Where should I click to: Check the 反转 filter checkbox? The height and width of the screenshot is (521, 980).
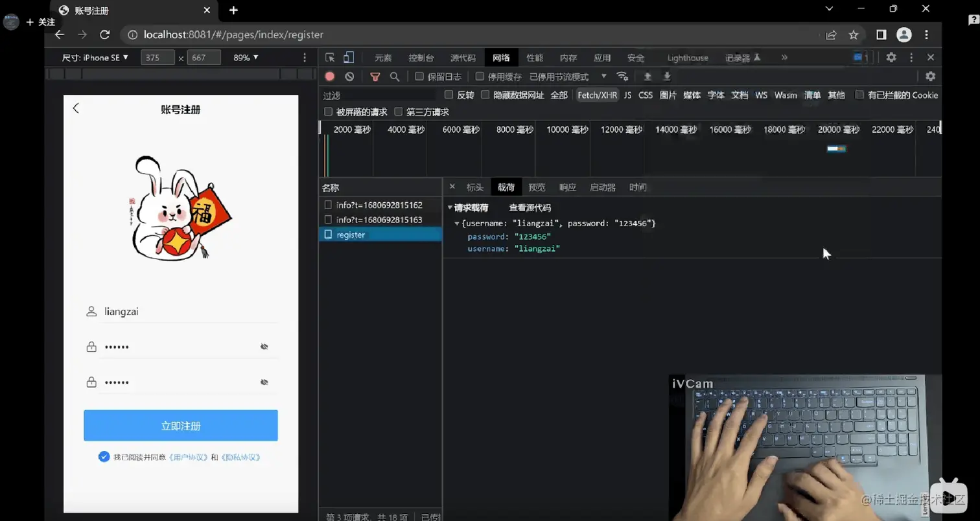pyautogui.click(x=449, y=95)
